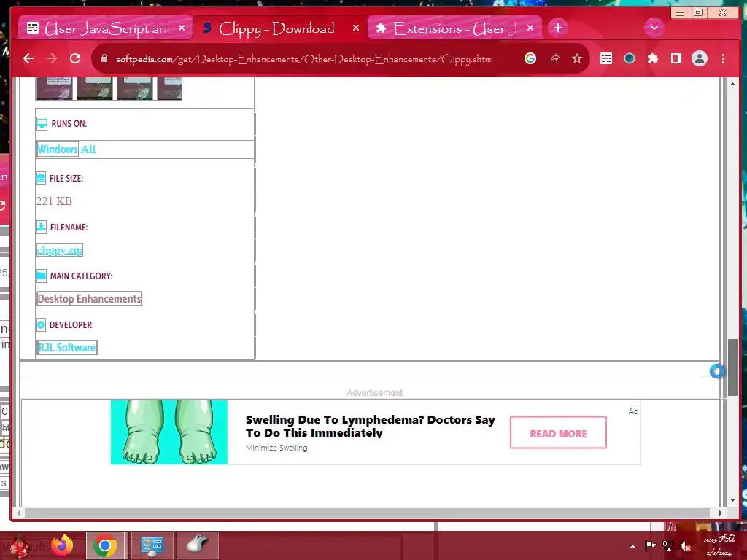Click the Google icon in address bar
747x560 pixels.
530,58
